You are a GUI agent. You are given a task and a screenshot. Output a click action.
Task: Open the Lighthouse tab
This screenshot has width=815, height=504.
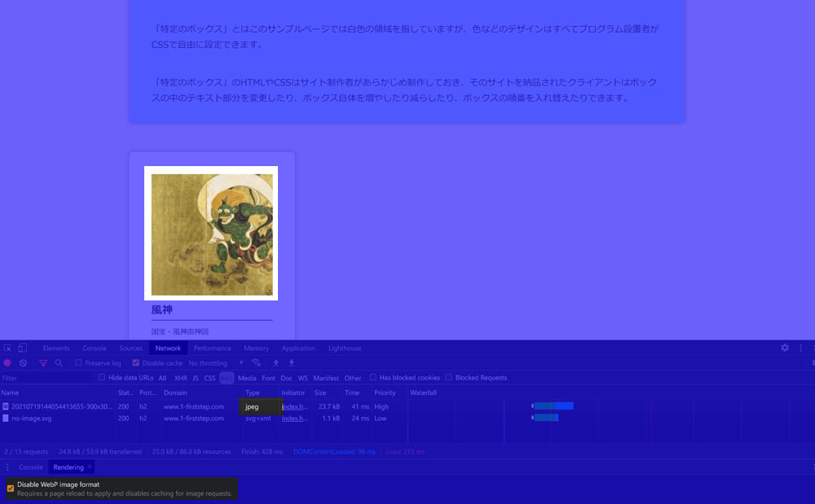click(x=345, y=348)
